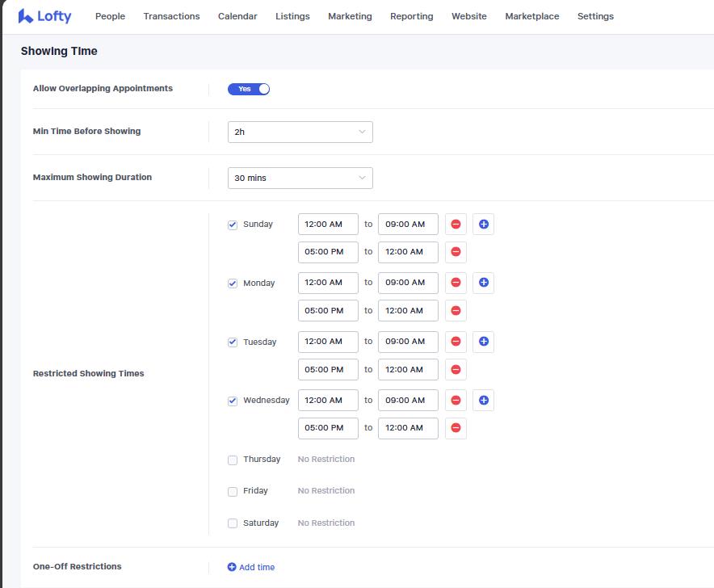Open Monday's first end time 09:00 AM picker

pyautogui.click(x=408, y=283)
